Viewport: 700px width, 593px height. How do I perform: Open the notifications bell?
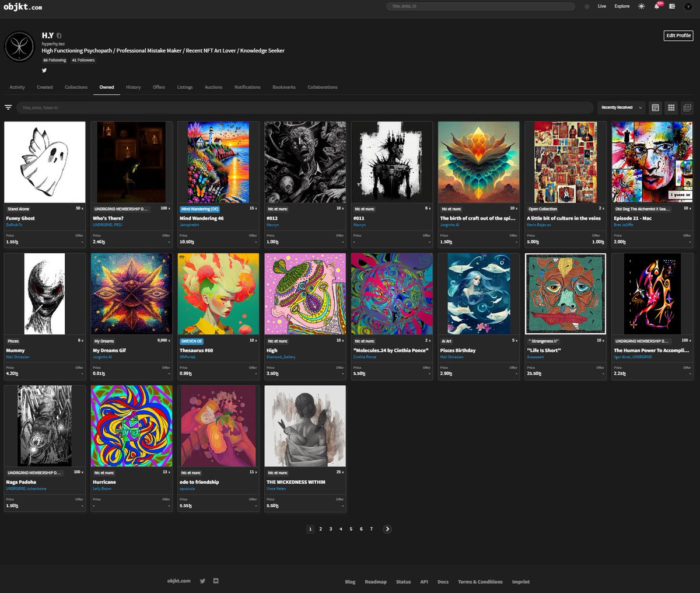pyautogui.click(x=657, y=6)
